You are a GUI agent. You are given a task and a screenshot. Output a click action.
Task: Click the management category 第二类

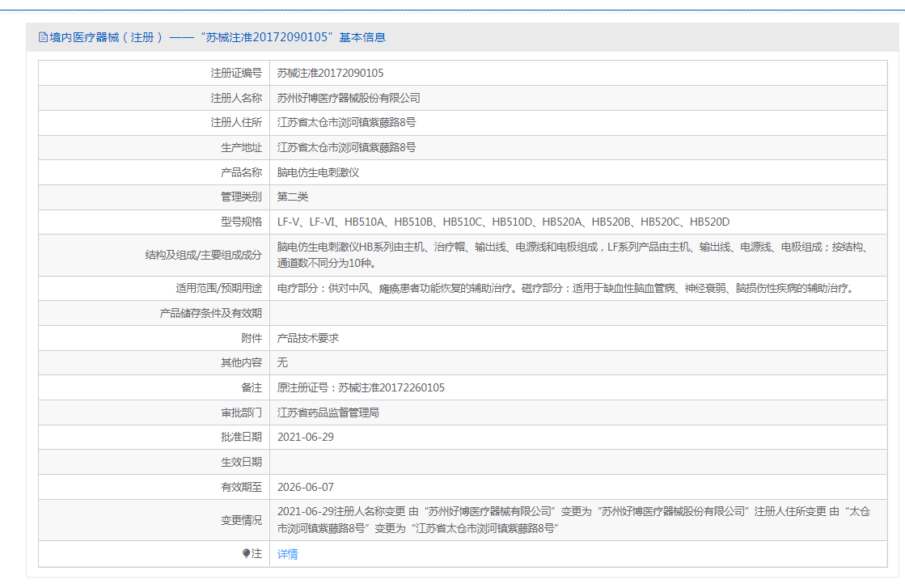tap(293, 197)
